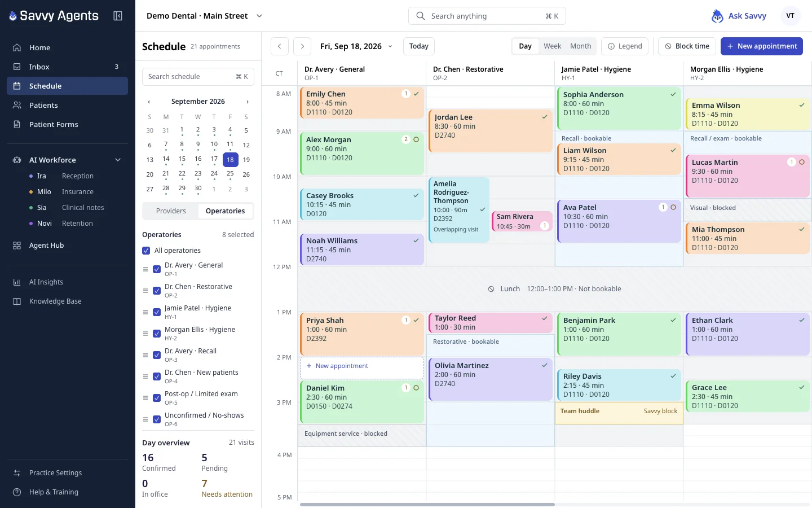This screenshot has width=812, height=508.
Task: Switch to Month view
Action: pyautogui.click(x=580, y=46)
